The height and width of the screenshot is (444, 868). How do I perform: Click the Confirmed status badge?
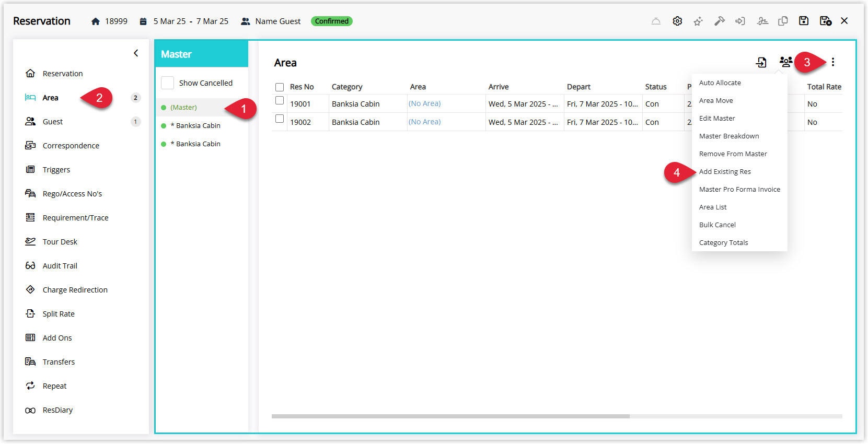[x=332, y=21]
